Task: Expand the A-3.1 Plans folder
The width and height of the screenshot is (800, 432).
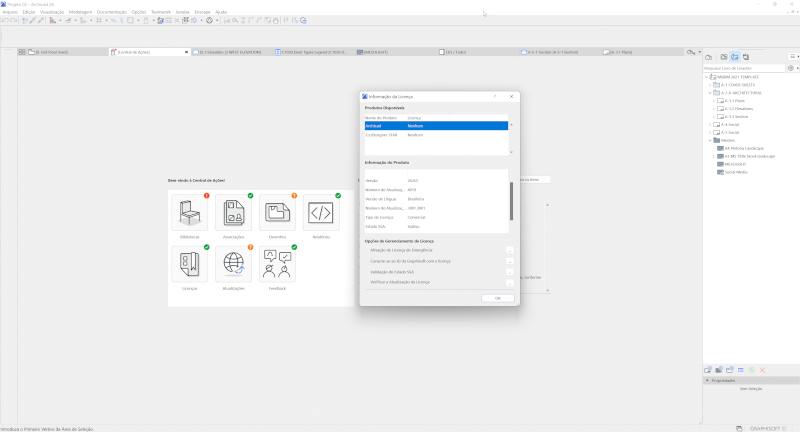Action: [714, 101]
